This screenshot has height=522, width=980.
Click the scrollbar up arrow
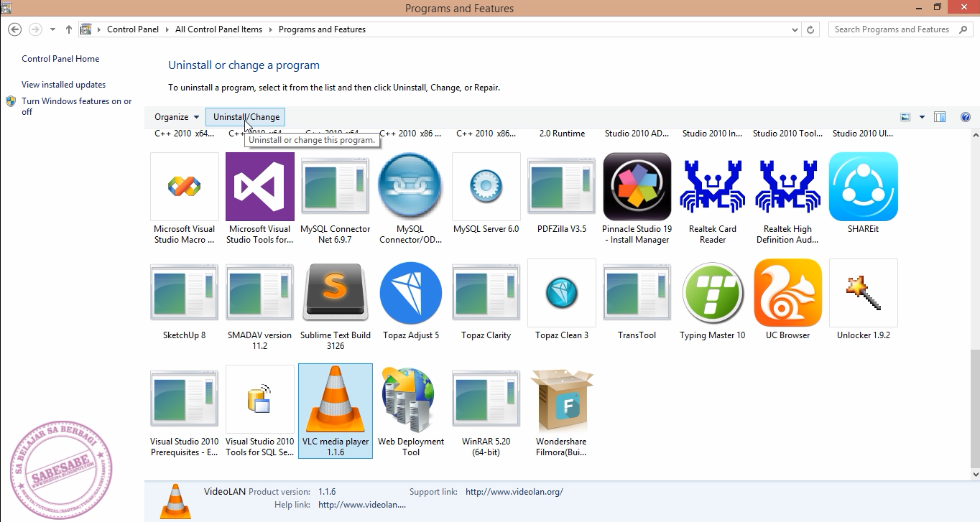tap(975, 134)
